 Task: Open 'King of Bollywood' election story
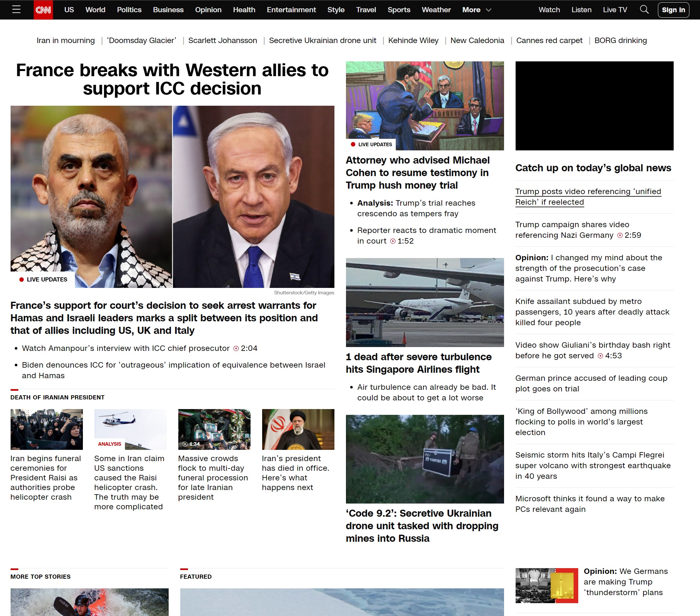[581, 422]
